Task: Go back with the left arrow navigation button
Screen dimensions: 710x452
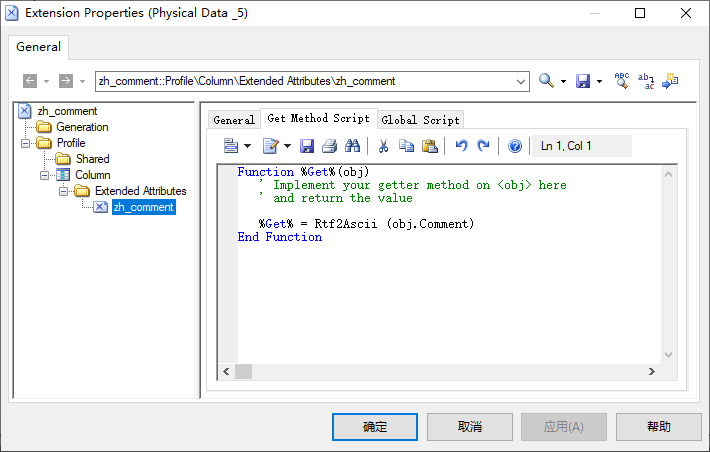Action: coord(30,81)
